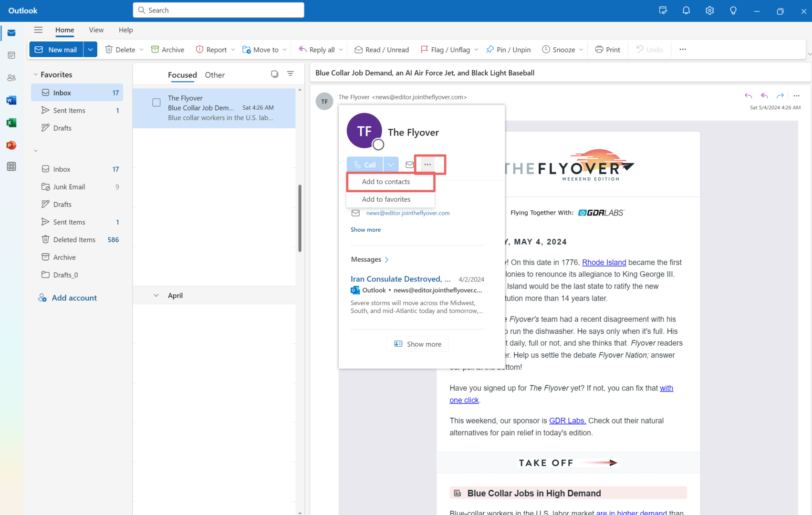Click the news@editor.jointheflyover.com email link

408,213
